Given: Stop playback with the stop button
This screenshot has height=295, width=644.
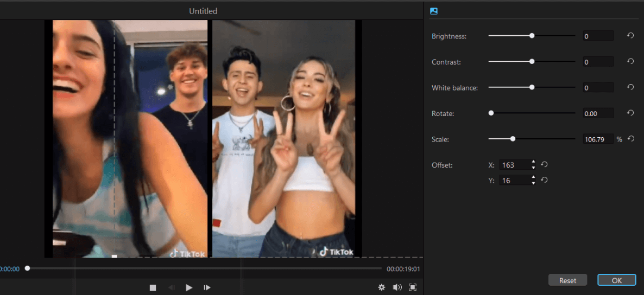Looking at the screenshot, I should tap(153, 287).
